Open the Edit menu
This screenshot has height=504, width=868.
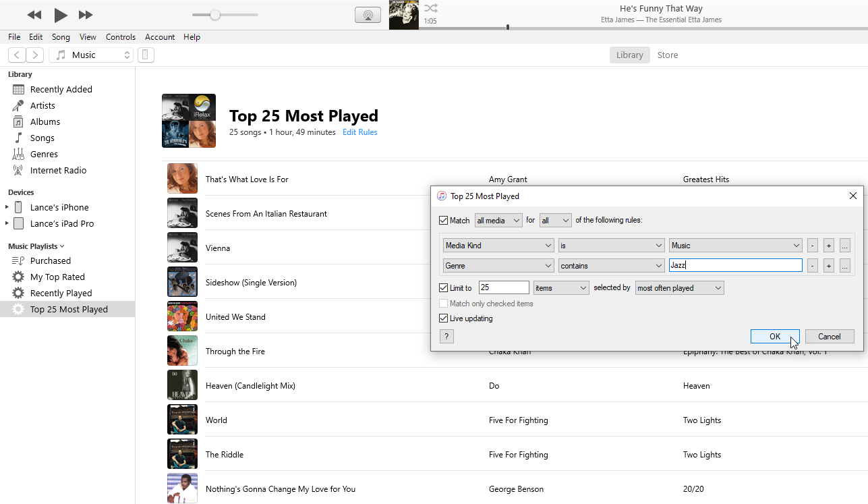tap(36, 37)
